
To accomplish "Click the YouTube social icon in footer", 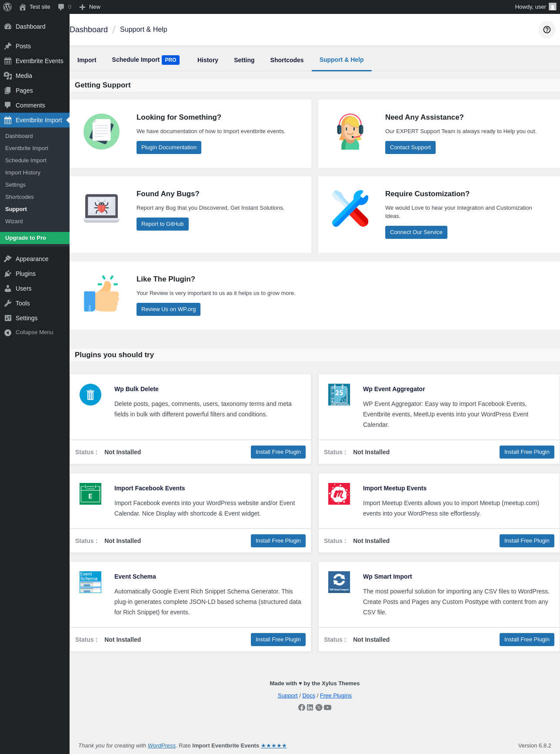I will pyautogui.click(x=328, y=707).
